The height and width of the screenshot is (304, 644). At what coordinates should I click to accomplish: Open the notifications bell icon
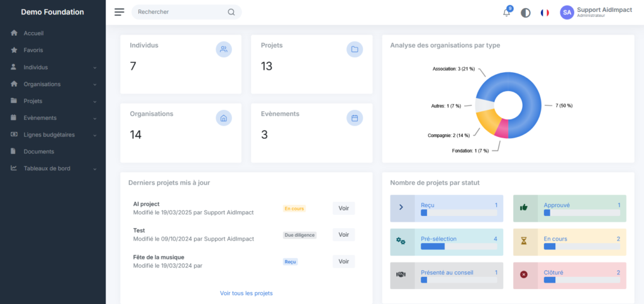pos(506,13)
